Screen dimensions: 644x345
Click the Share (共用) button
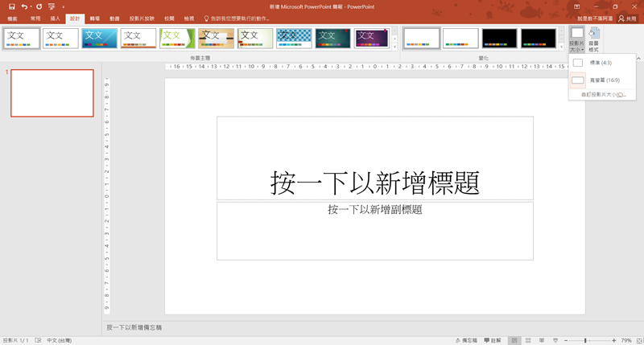(626, 18)
